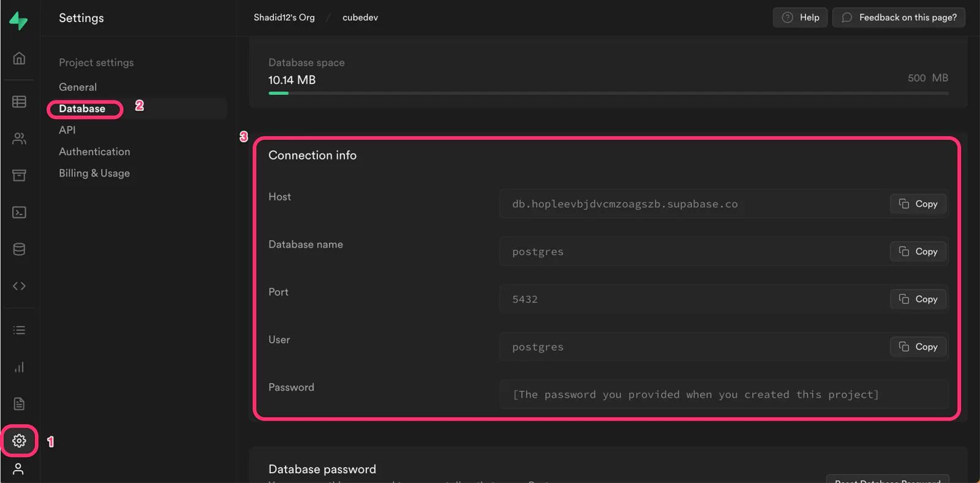
Task: Select Database in settings menu
Action: pyautogui.click(x=82, y=108)
